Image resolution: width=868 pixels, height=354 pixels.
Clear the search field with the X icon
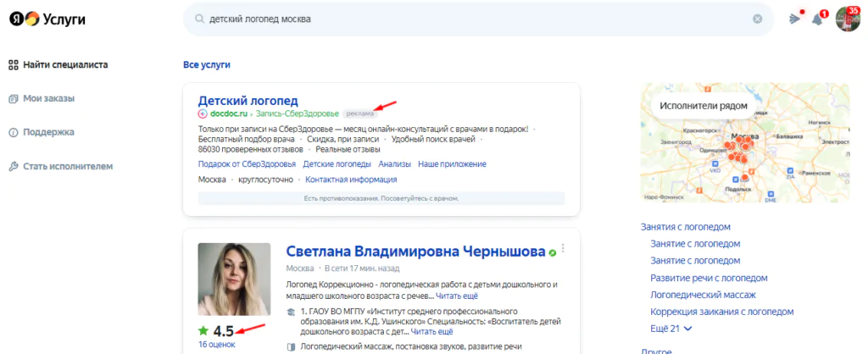click(x=757, y=19)
